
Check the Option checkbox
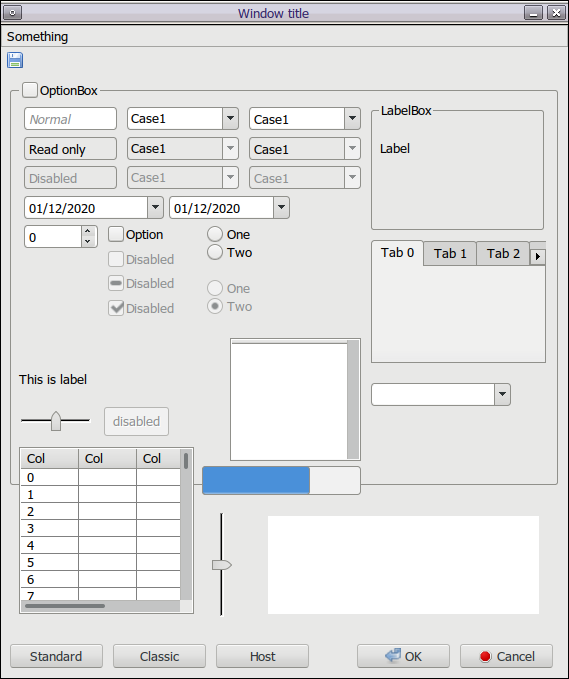(x=116, y=234)
